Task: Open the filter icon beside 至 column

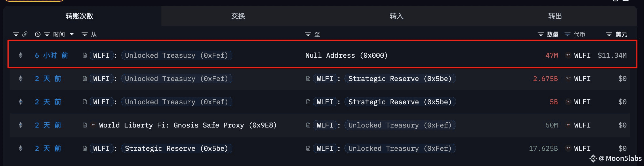Action: point(308,34)
